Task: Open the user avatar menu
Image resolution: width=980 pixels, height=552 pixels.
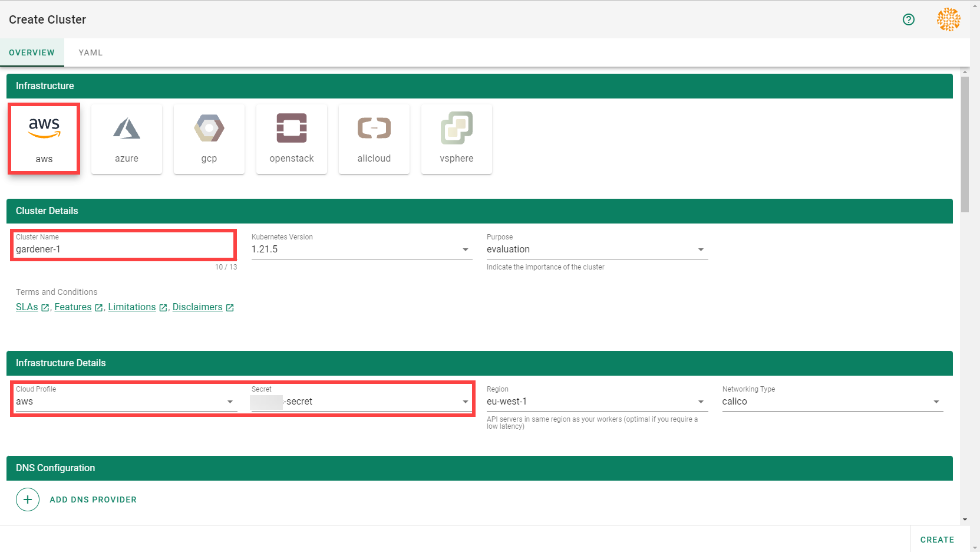Action: tap(948, 19)
